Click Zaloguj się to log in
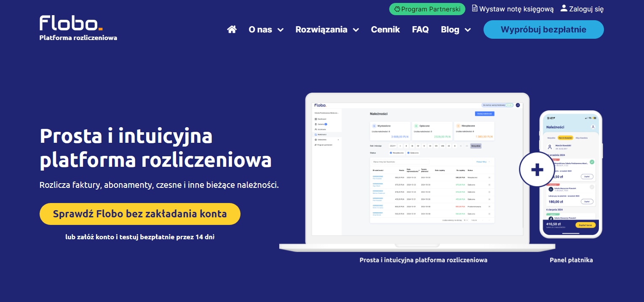The height and width of the screenshot is (302, 644). coord(582,9)
